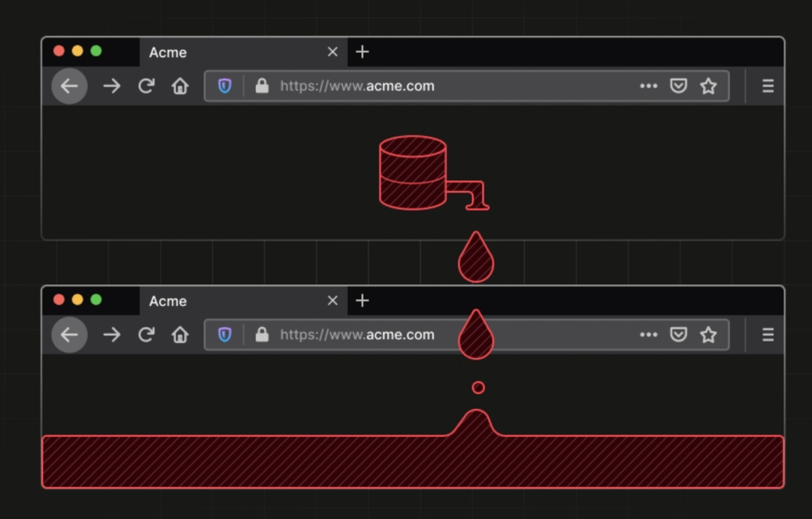812x519 pixels.
Task: Close the Acme tab in the bottom window
Action: tap(332, 301)
